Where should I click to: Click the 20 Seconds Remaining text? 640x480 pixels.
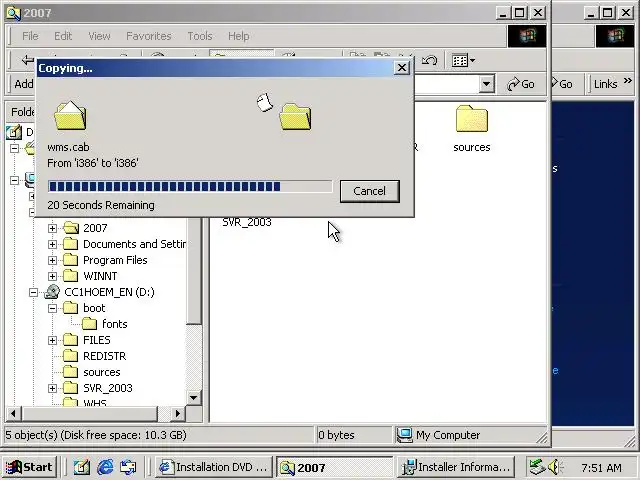tap(101, 205)
